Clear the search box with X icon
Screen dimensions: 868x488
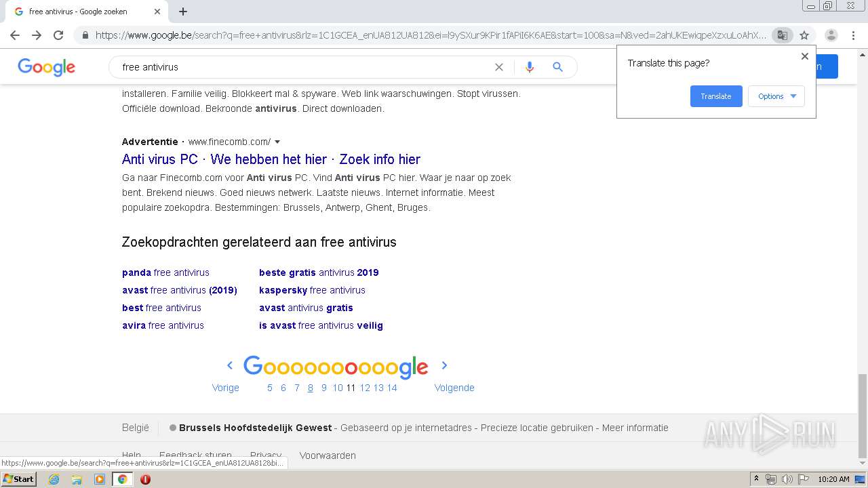coord(499,67)
